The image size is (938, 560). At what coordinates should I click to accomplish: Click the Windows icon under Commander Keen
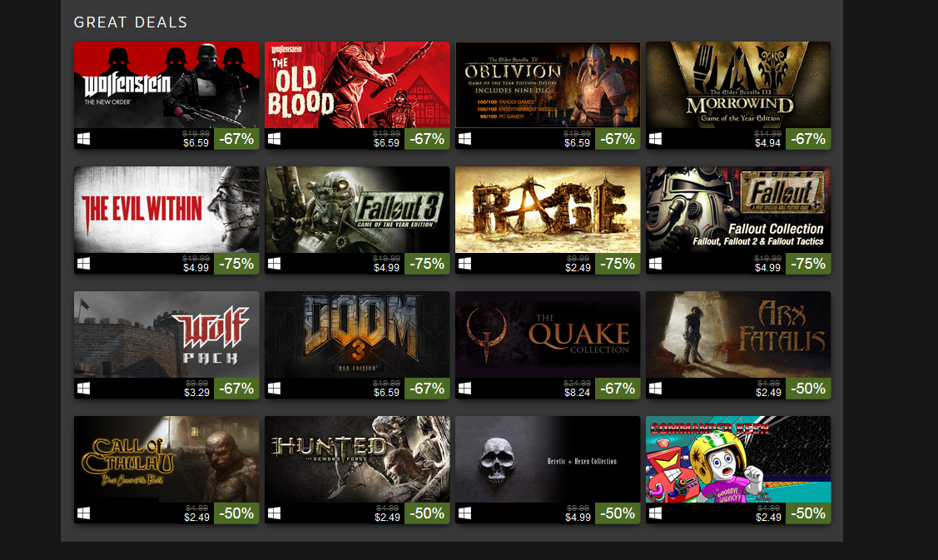pos(656,513)
